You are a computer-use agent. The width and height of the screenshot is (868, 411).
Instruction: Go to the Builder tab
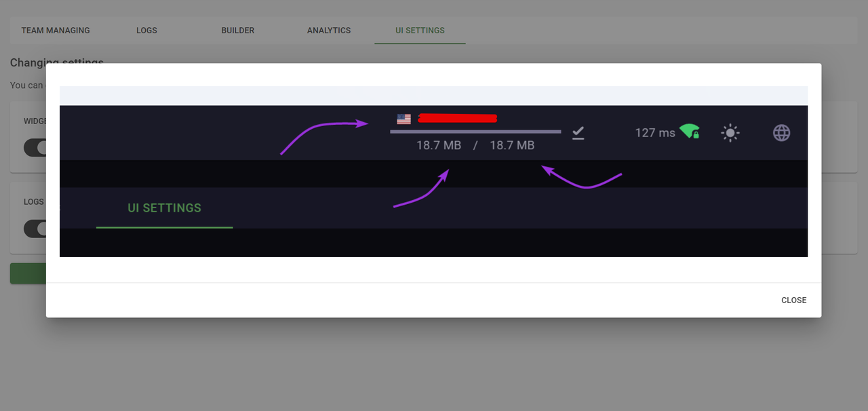237,31
